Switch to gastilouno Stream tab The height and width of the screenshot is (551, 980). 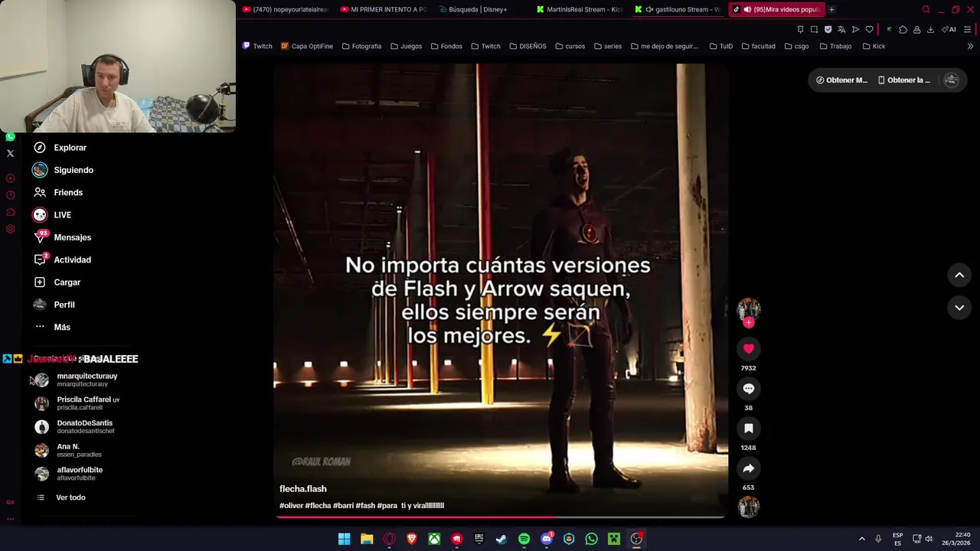tap(678, 9)
